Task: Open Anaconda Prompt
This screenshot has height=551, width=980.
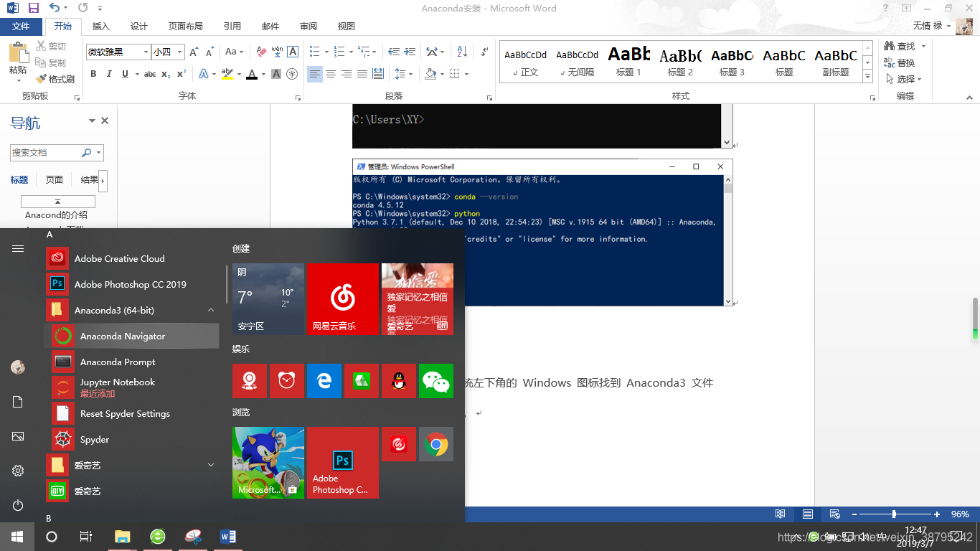Action: pyautogui.click(x=132, y=362)
